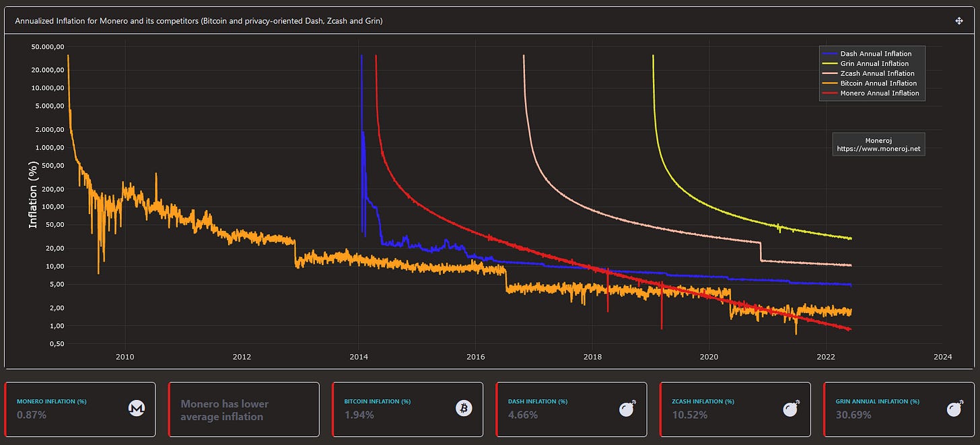The image size is (980, 445).
Task: Click the 2.000,00 y-axis tick label
Action: (x=50, y=130)
